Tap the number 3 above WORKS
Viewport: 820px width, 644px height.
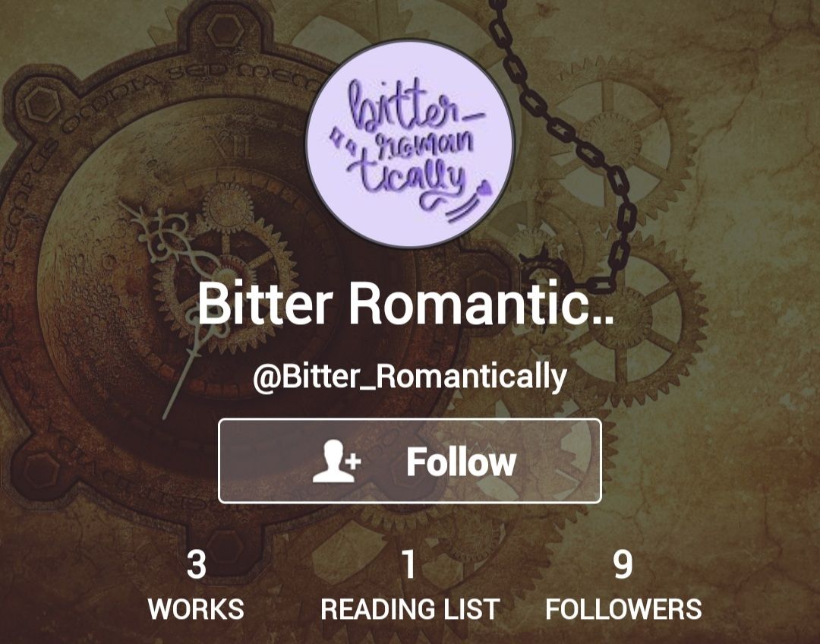point(196,565)
